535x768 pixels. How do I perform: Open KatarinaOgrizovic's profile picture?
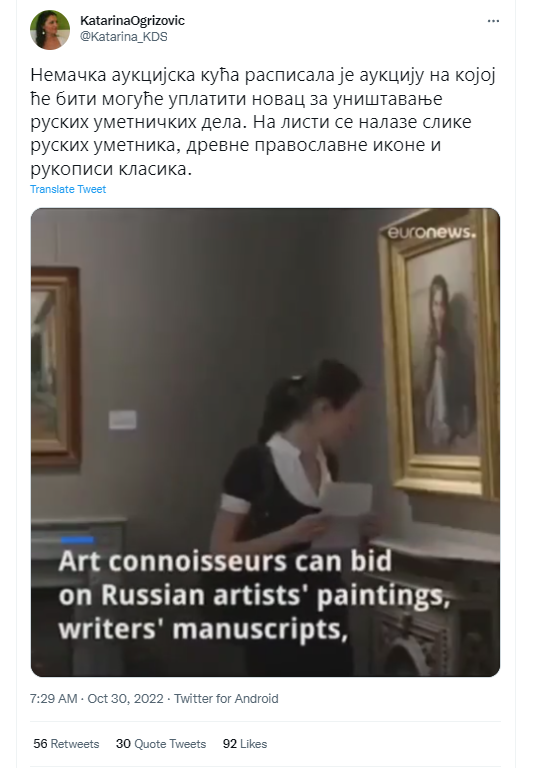pyautogui.click(x=49, y=29)
